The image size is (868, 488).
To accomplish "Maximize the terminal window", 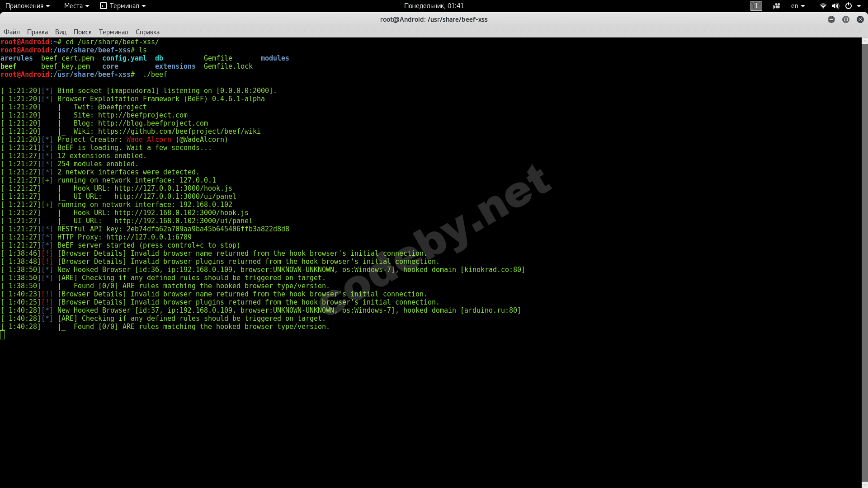I will 846,19.
